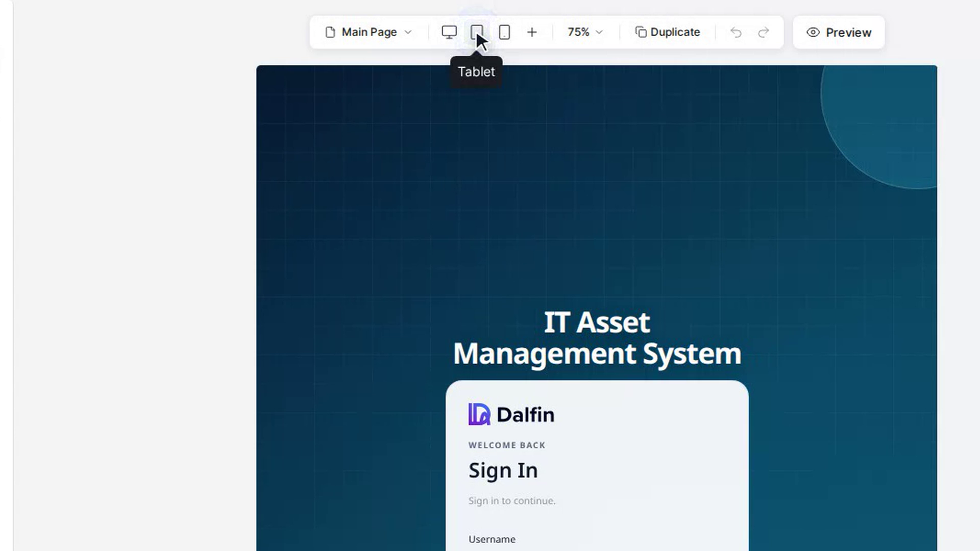Screen dimensions: 980x551
Task: Expand the 75% zoom dropdown
Action: point(585,32)
